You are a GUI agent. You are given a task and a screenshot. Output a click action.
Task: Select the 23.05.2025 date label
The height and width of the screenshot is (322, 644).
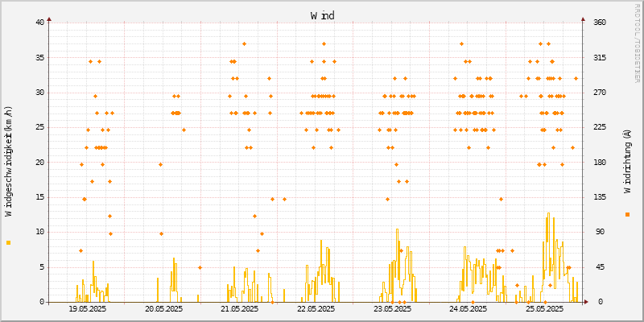[392, 308]
